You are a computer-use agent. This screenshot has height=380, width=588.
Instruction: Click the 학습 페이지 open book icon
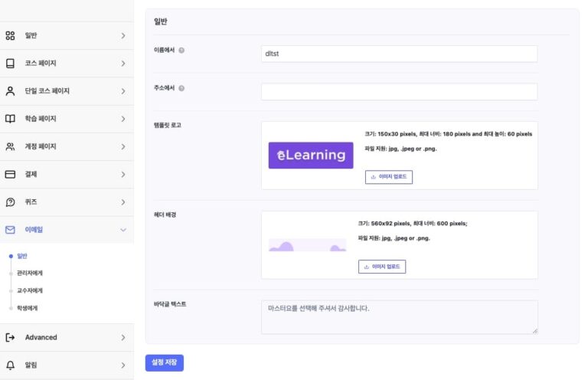tap(11, 119)
